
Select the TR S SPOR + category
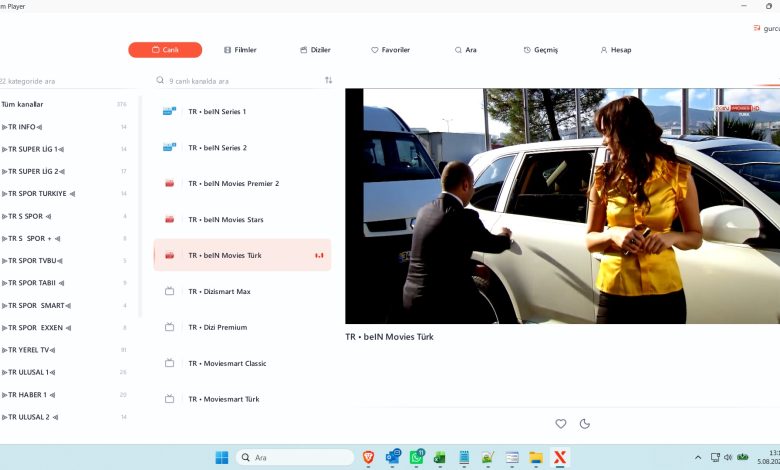click(65, 239)
